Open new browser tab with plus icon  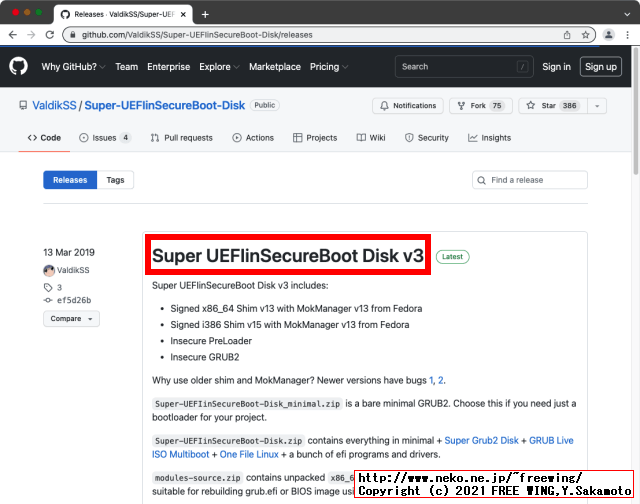(x=205, y=15)
